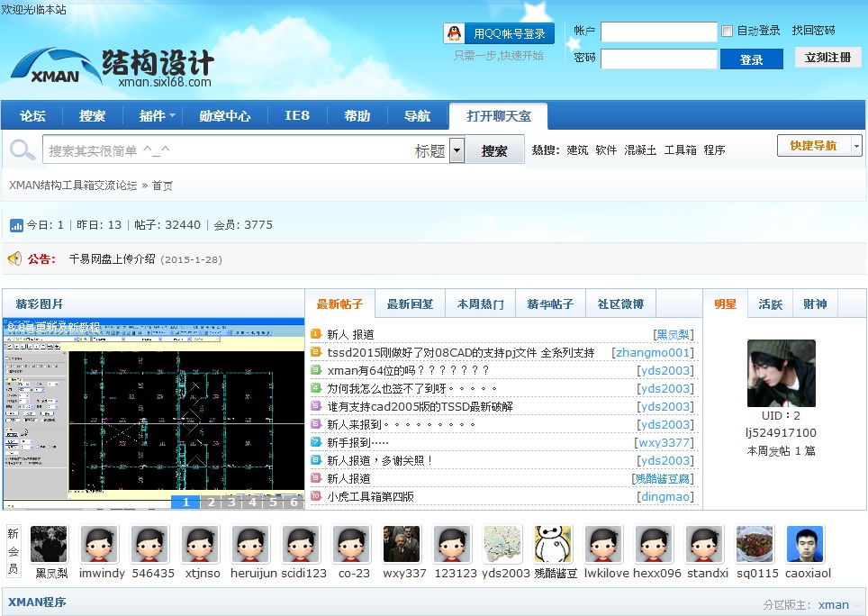Open avatar of member standxi
The image size is (868, 616).
(703, 544)
